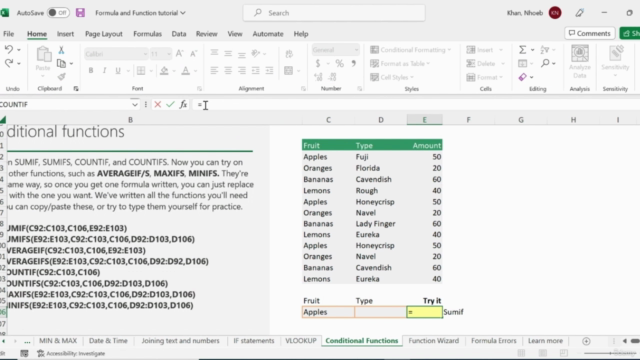Click the Format Painter icon
Screen dimensions: 640x360
[x=61, y=77]
